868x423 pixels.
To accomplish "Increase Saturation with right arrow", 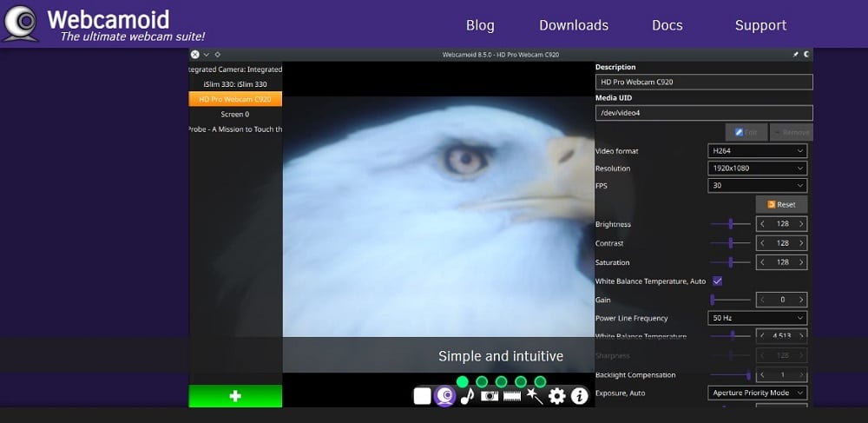I will pos(800,262).
